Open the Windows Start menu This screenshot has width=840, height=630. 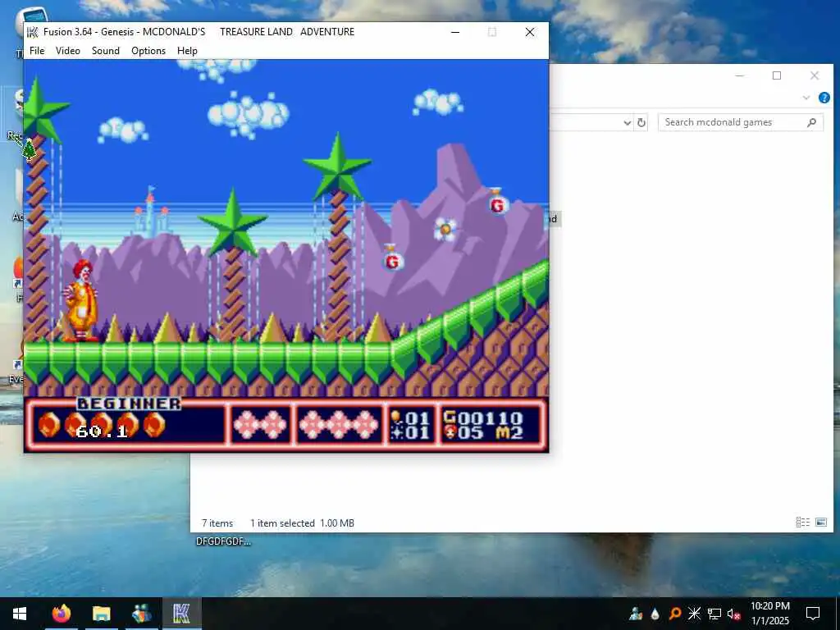pos(20,614)
